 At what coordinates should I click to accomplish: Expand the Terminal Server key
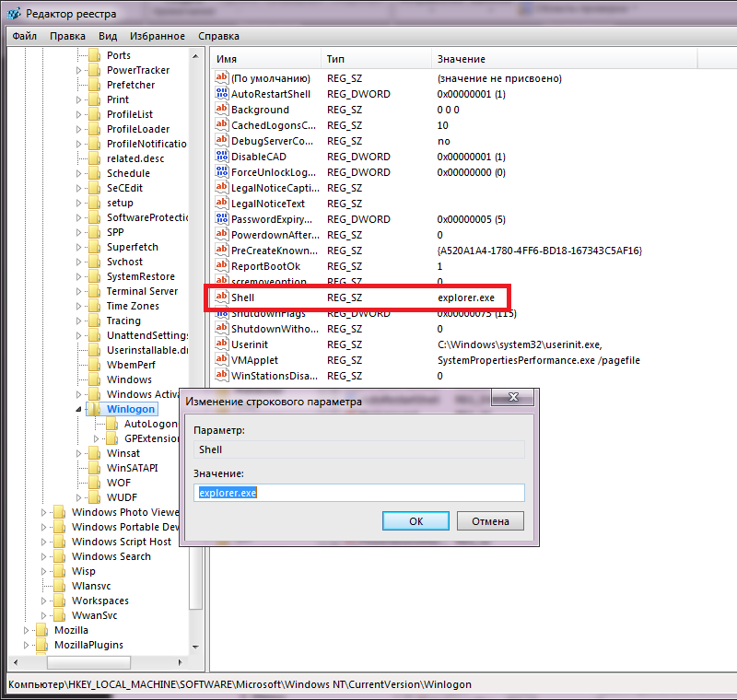pyautogui.click(x=79, y=291)
